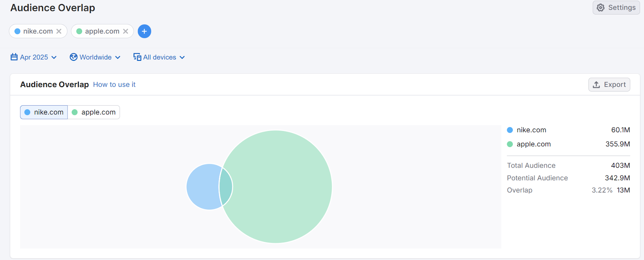The width and height of the screenshot is (644, 260).
Task: Toggle nike.com in the chart selector
Action: [44, 112]
